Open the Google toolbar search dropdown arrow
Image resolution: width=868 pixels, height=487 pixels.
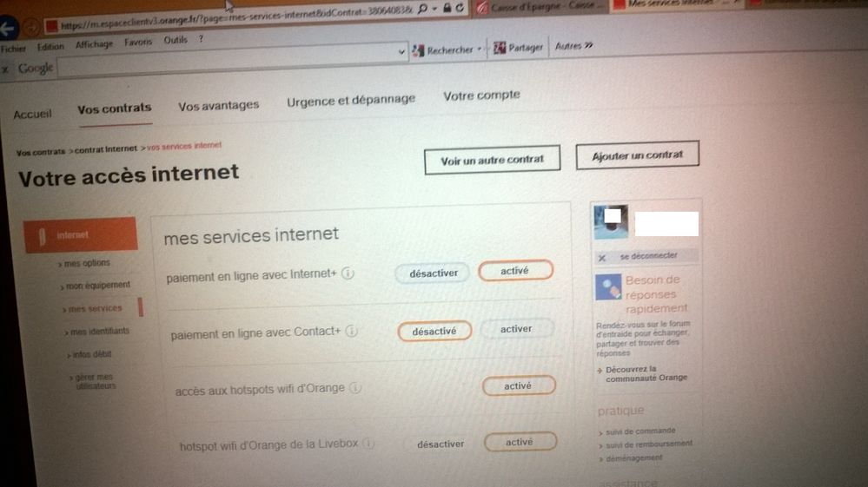coord(401,52)
